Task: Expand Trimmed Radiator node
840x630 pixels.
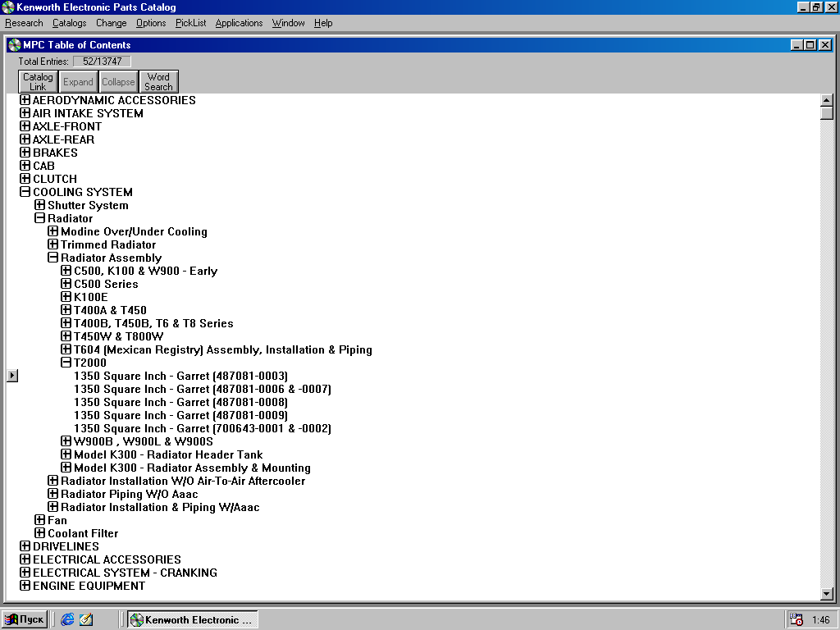Action: click(52, 244)
